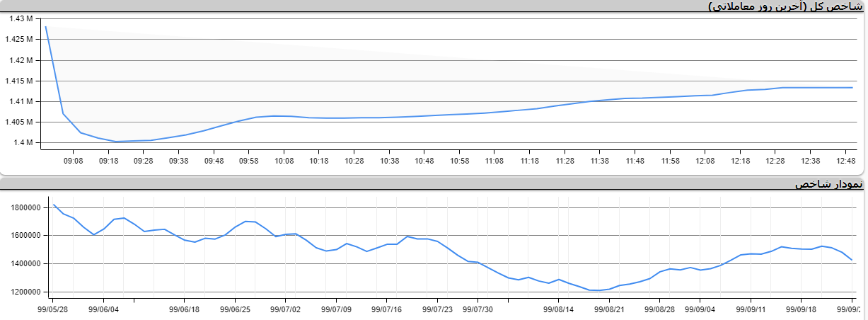Click the 99/06/25 date axis label

click(236, 309)
